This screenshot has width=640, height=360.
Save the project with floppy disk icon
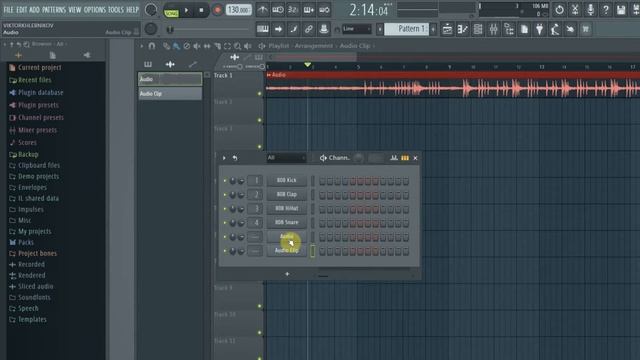point(621,9)
